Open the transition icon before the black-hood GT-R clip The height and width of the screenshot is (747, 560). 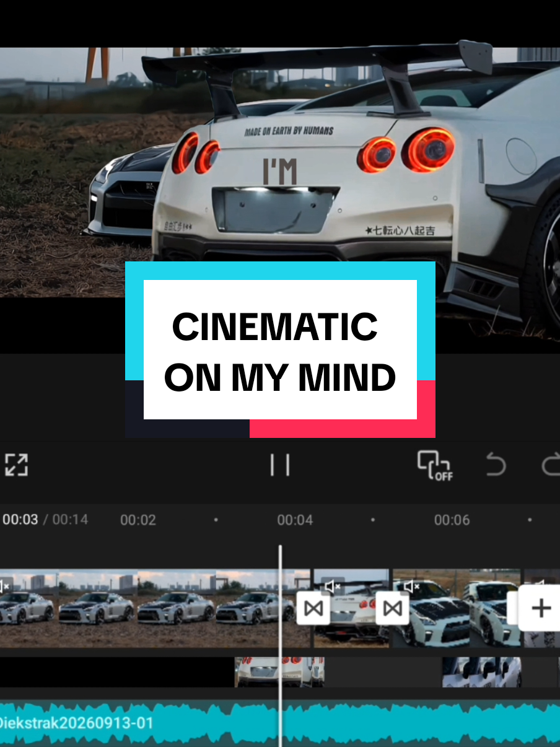click(x=392, y=608)
